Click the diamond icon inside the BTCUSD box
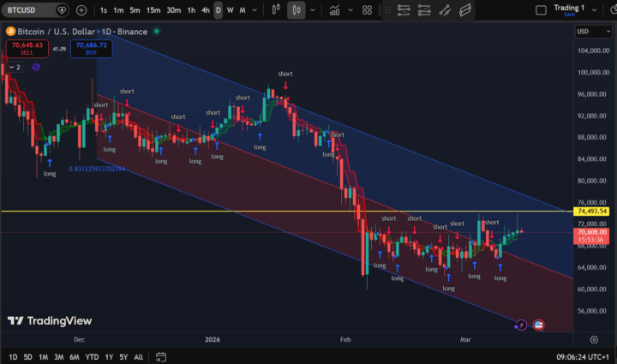Screen dimensions: 617x364 pyautogui.click(x=62, y=10)
